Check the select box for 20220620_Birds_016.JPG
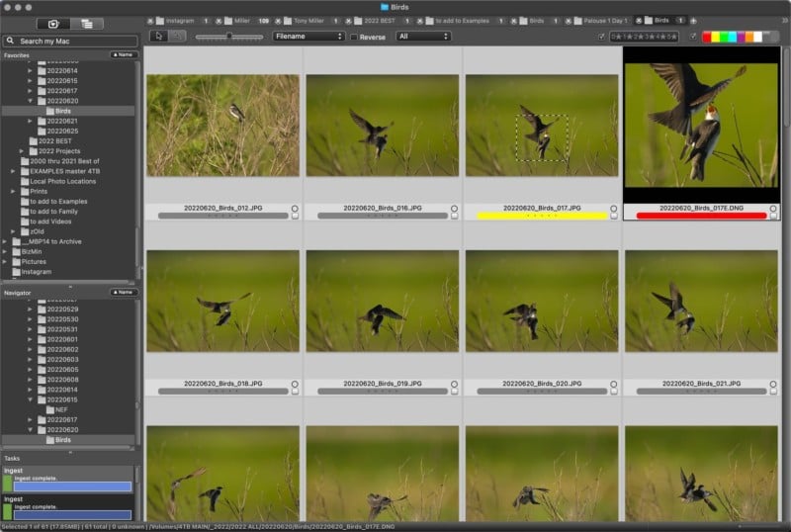Screen dimensions: 791x532 pyautogui.click(x=454, y=216)
